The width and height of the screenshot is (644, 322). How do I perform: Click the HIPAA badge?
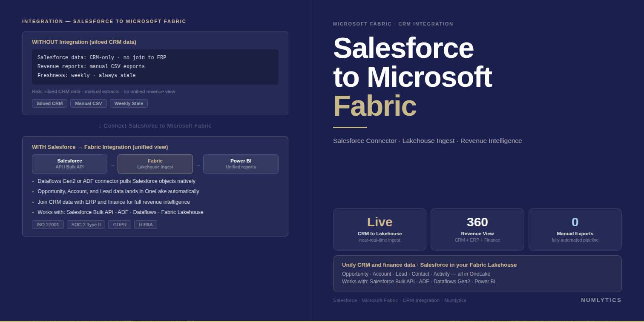tap(146, 225)
